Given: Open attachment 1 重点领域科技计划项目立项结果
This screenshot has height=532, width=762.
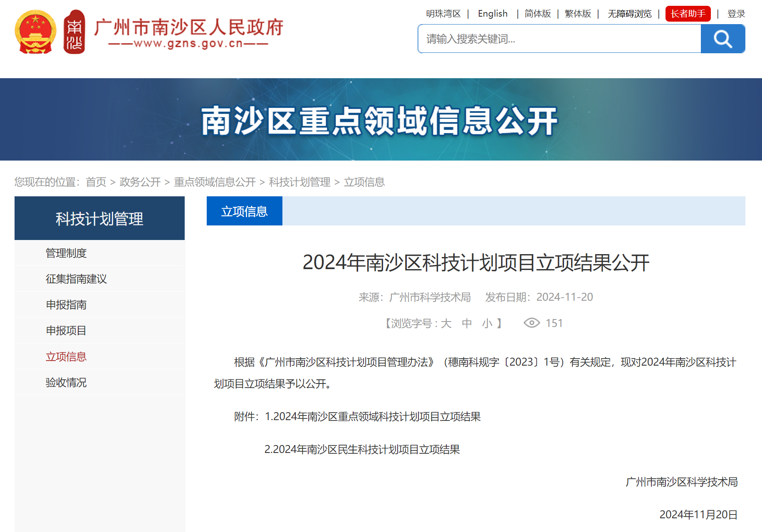Looking at the screenshot, I should click(373, 416).
